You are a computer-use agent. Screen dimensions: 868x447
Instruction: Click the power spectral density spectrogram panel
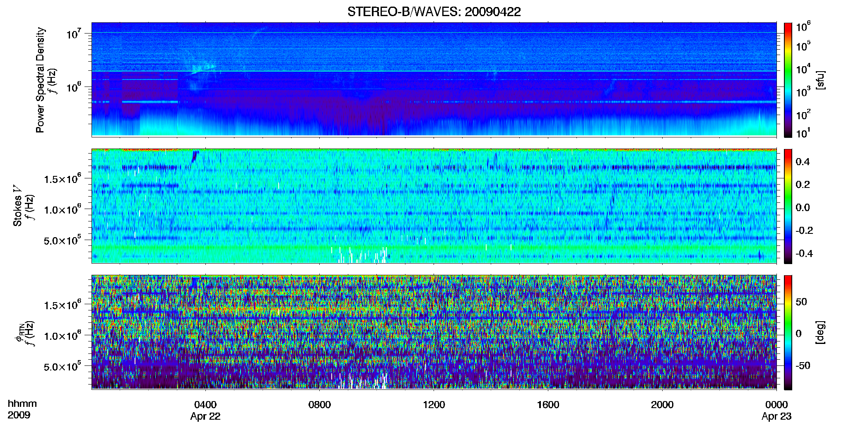(434, 79)
